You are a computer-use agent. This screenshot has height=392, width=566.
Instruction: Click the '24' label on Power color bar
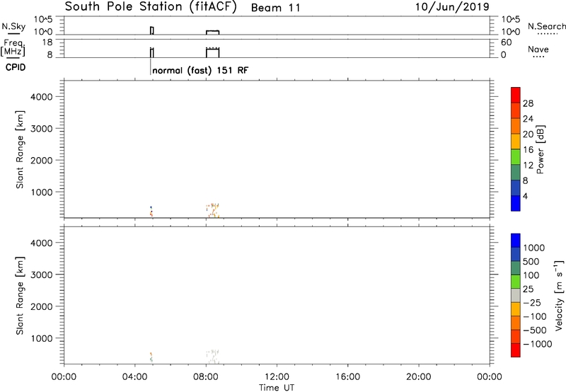pyautogui.click(x=528, y=119)
